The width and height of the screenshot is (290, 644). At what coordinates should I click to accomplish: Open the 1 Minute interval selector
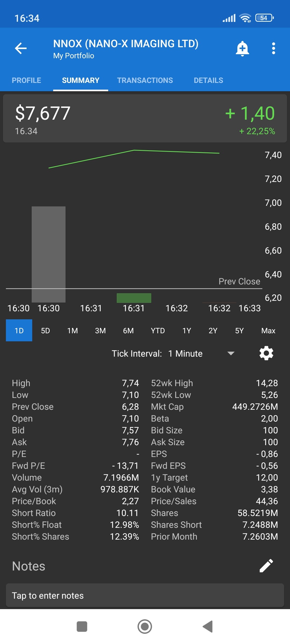click(x=185, y=354)
